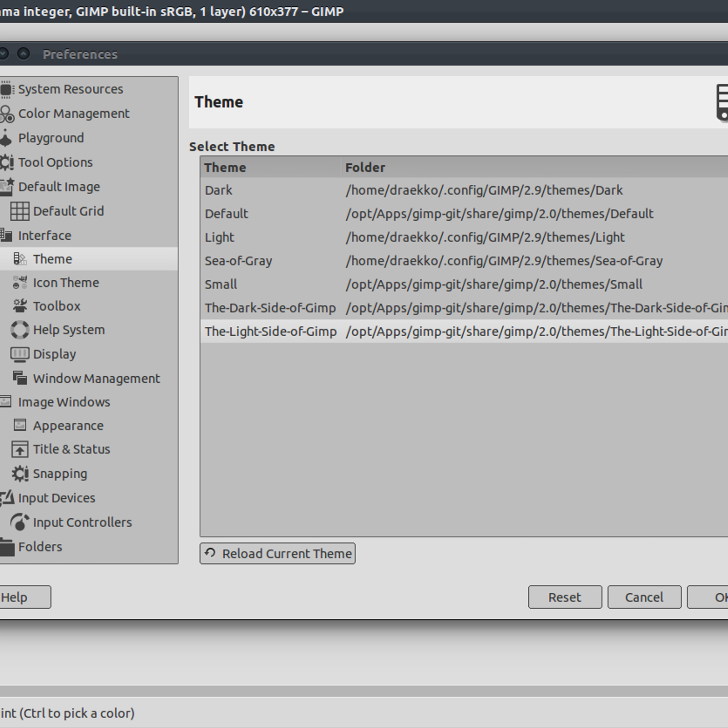Click the Default Grid icon
728x728 pixels.
(x=20, y=211)
